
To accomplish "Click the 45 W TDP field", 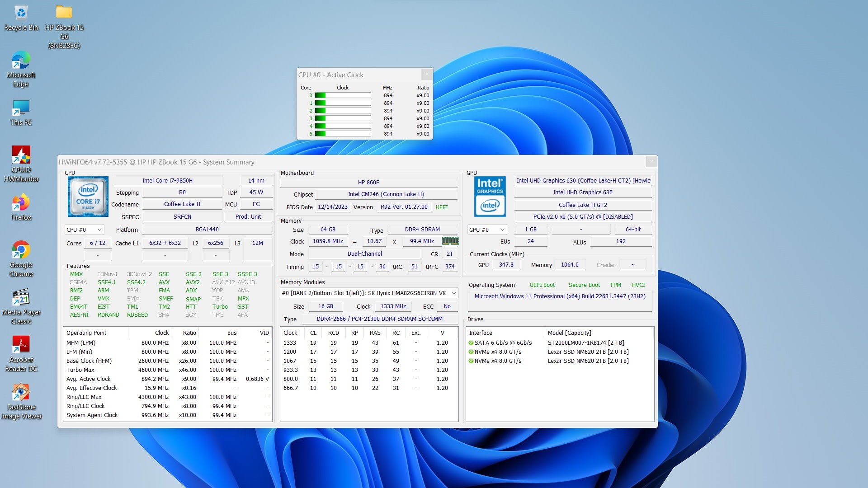I will (x=256, y=192).
